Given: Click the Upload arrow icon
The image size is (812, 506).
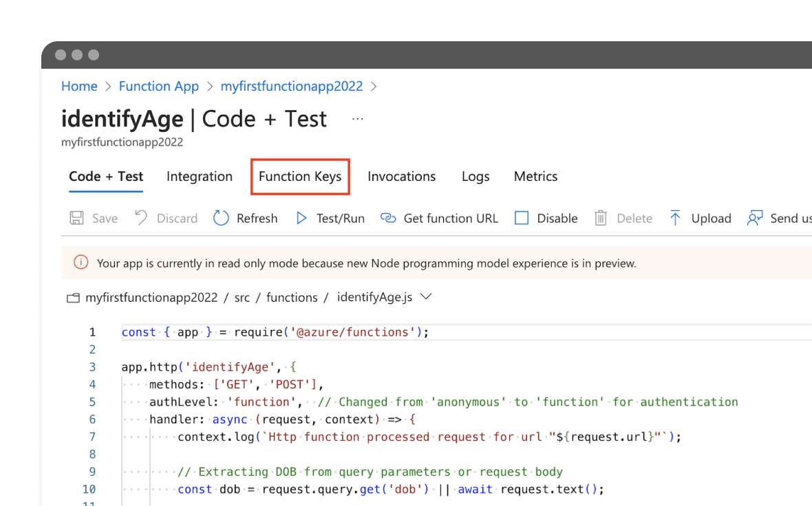Looking at the screenshot, I should (x=675, y=218).
